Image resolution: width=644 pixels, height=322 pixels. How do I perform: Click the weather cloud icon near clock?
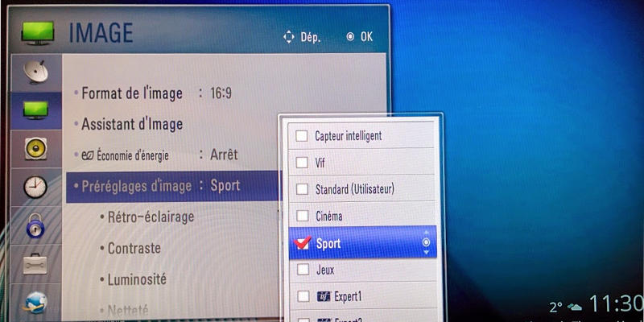(x=575, y=308)
